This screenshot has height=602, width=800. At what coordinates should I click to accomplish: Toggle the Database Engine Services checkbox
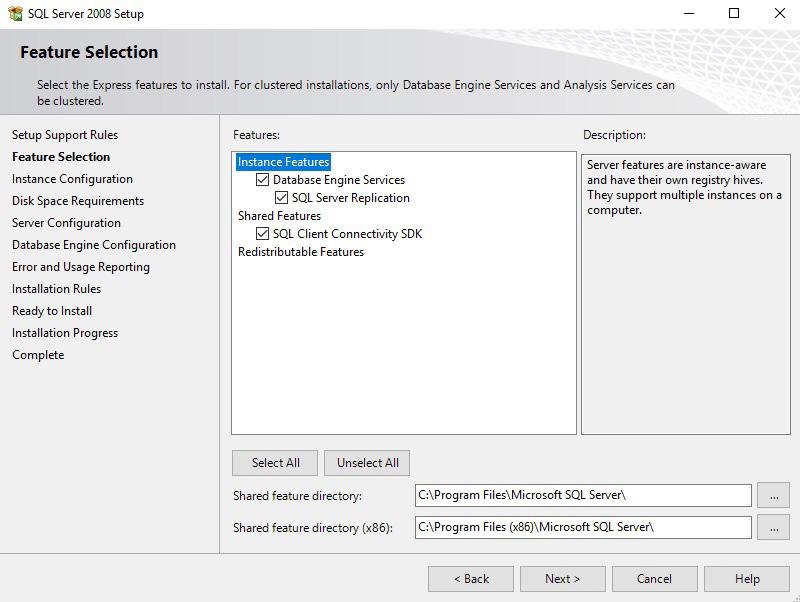(x=262, y=180)
